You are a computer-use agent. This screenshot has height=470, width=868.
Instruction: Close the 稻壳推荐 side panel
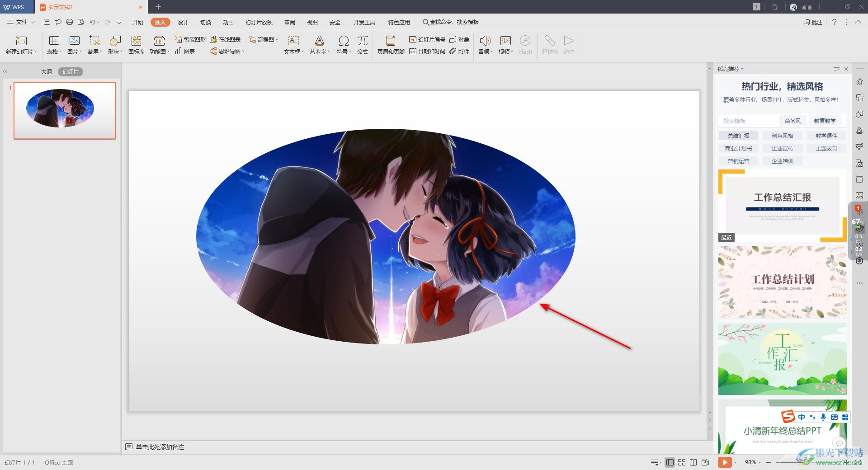(846, 69)
